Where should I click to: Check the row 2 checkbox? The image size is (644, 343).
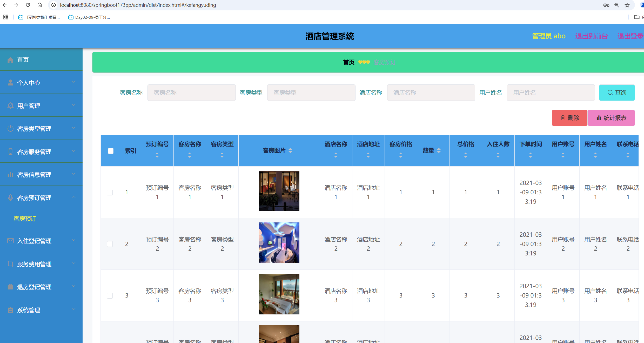[x=110, y=244]
